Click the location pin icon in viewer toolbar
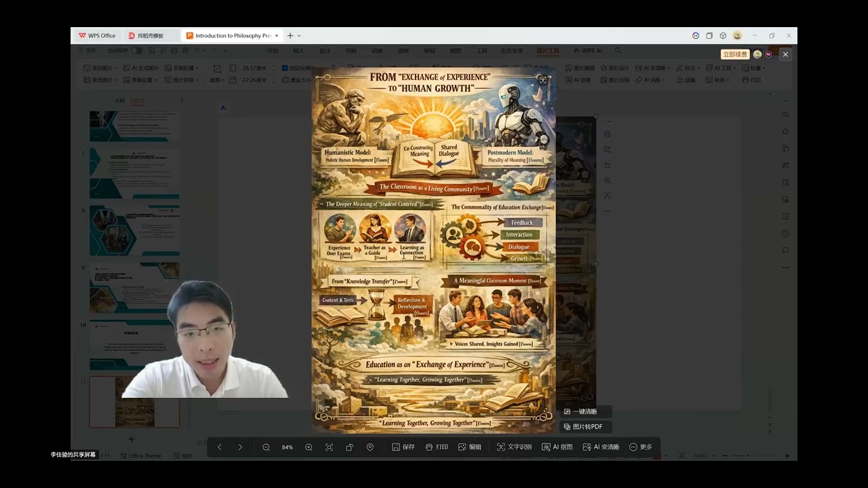This screenshot has height=488, width=868. pos(370,447)
